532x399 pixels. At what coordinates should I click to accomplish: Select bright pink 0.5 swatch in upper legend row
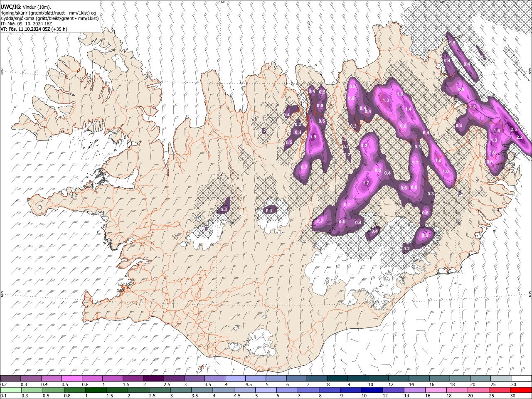(x=71, y=379)
